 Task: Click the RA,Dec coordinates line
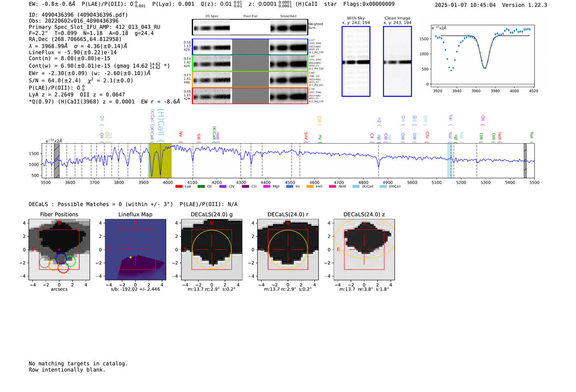point(75,39)
